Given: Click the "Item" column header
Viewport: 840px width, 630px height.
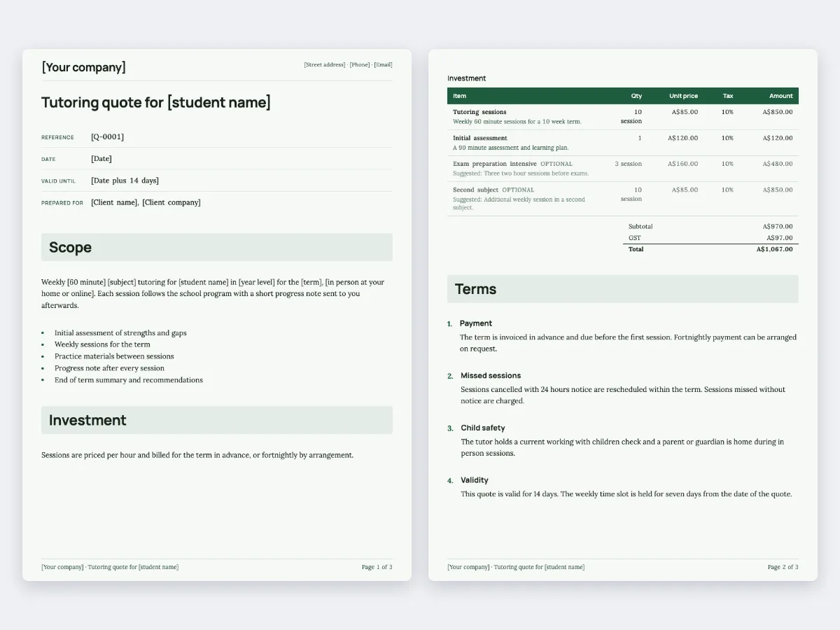Looking at the screenshot, I should tap(459, 96).
